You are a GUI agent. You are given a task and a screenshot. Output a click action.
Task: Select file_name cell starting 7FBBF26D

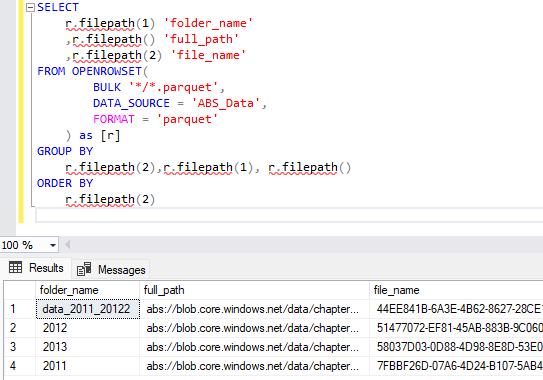point(456,366)
